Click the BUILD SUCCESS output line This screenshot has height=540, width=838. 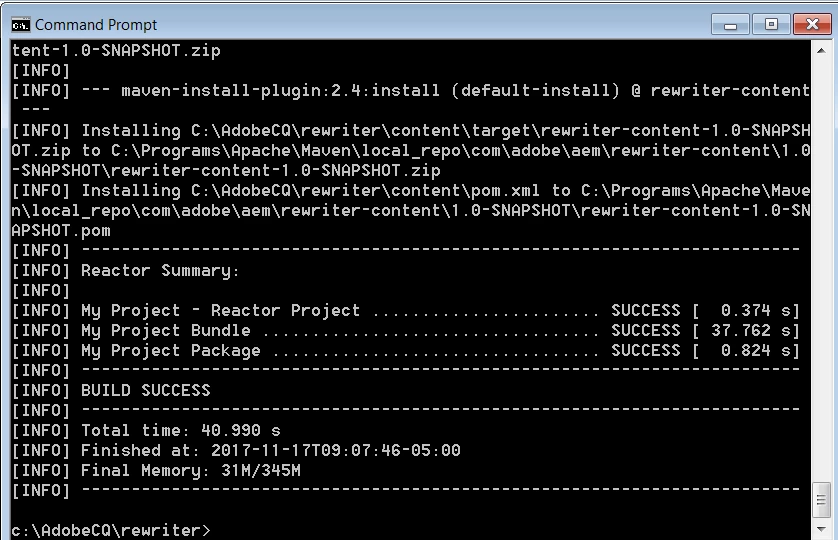click(111, 390)
